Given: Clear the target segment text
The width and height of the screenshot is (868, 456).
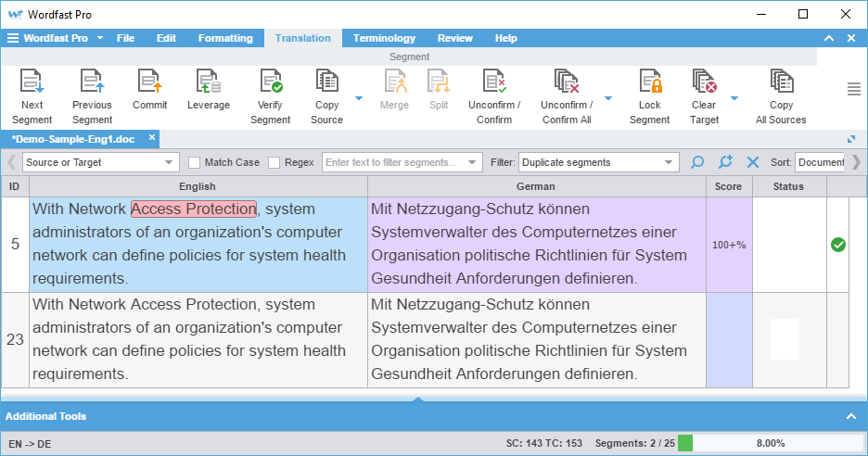Looking at the screenshot, I should tap(705, 83).
